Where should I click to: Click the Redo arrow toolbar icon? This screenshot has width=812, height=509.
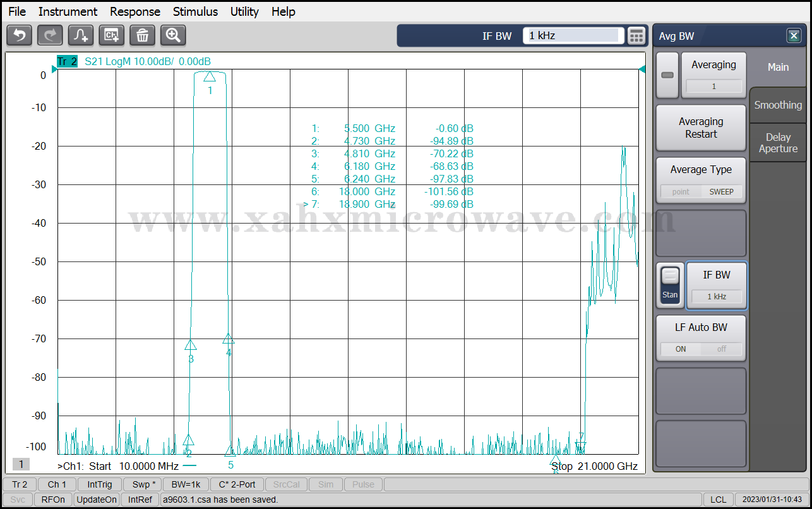pyautogui.click(x=50, y=35)
